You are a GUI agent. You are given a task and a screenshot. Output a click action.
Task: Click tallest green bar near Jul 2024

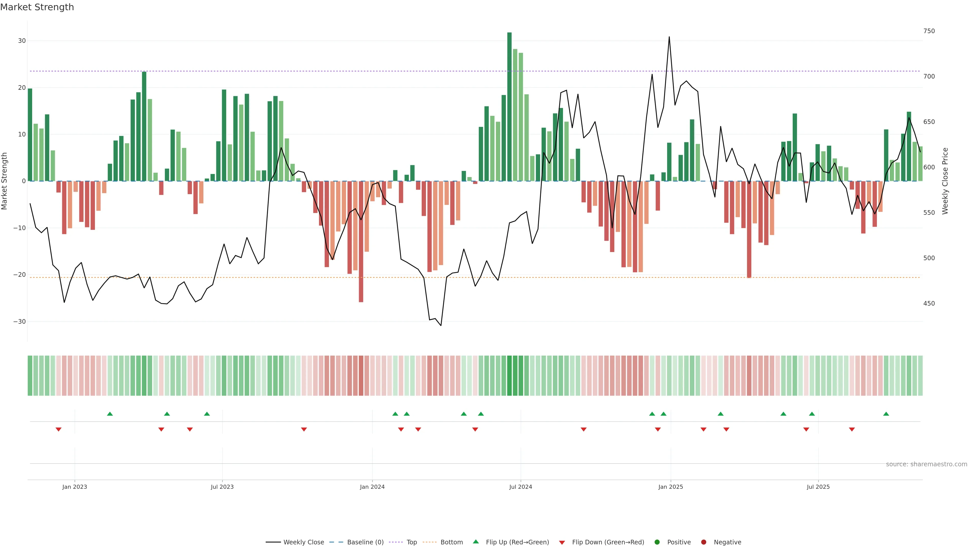pyautogui.click(x=509, y=106)
